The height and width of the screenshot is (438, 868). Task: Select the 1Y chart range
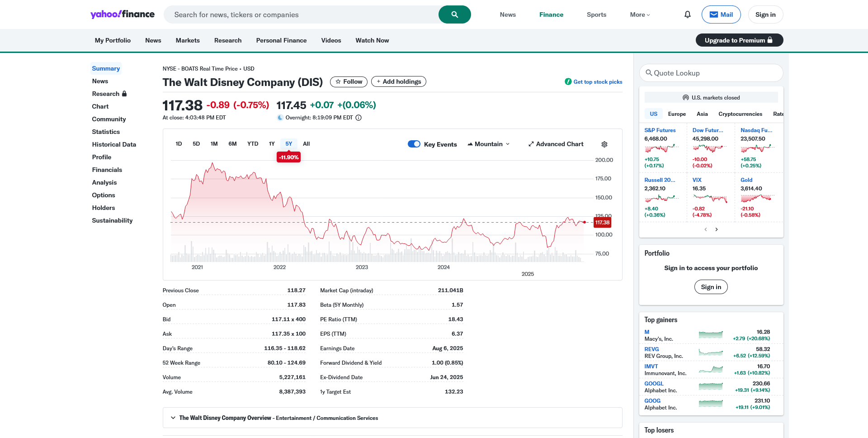(x=272, y=144)
